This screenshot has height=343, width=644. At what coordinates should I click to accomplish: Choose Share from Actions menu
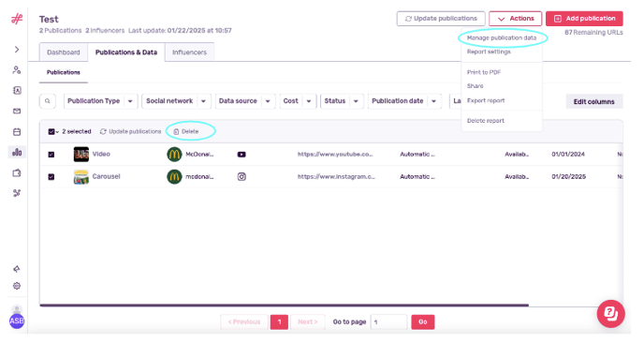click(476, 86)
